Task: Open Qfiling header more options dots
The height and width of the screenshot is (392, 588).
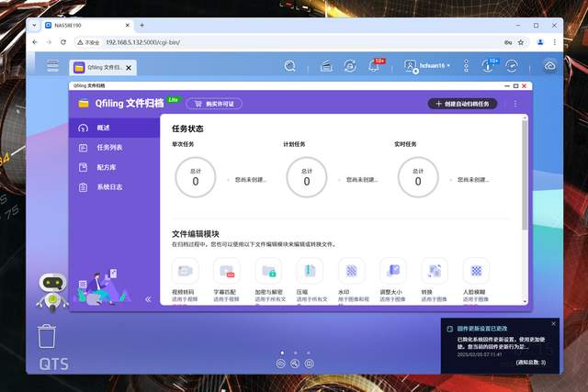Action: 515,104
